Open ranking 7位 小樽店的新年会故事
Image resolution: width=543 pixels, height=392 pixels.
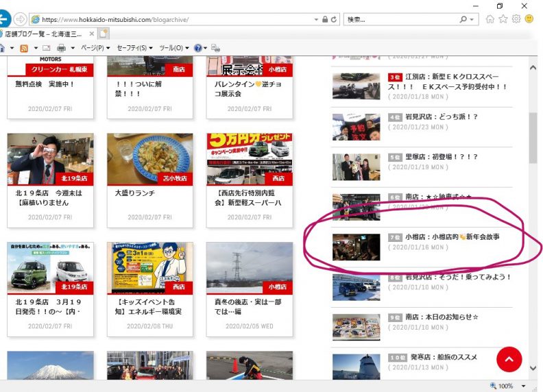(x=452, y=237)
